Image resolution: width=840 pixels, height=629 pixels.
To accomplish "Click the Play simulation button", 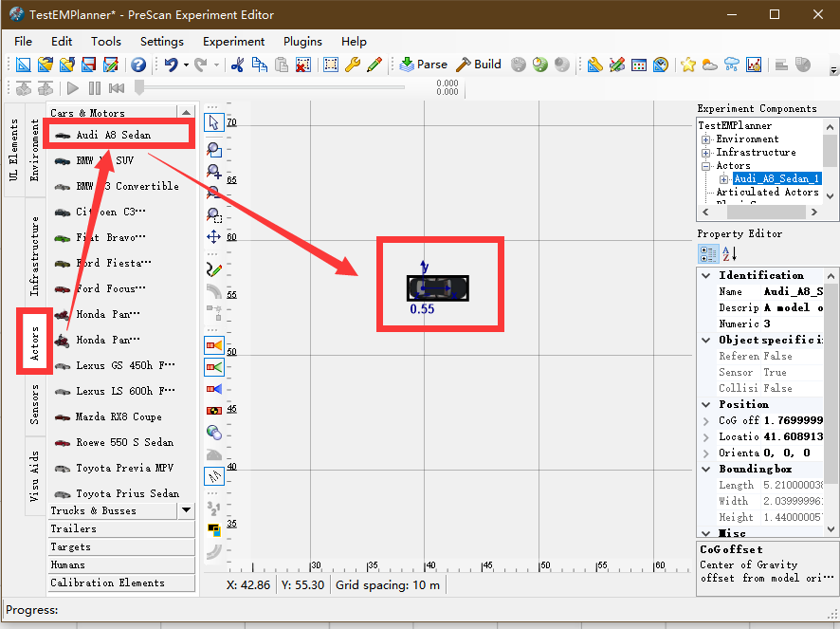I will tap(73, 88).
